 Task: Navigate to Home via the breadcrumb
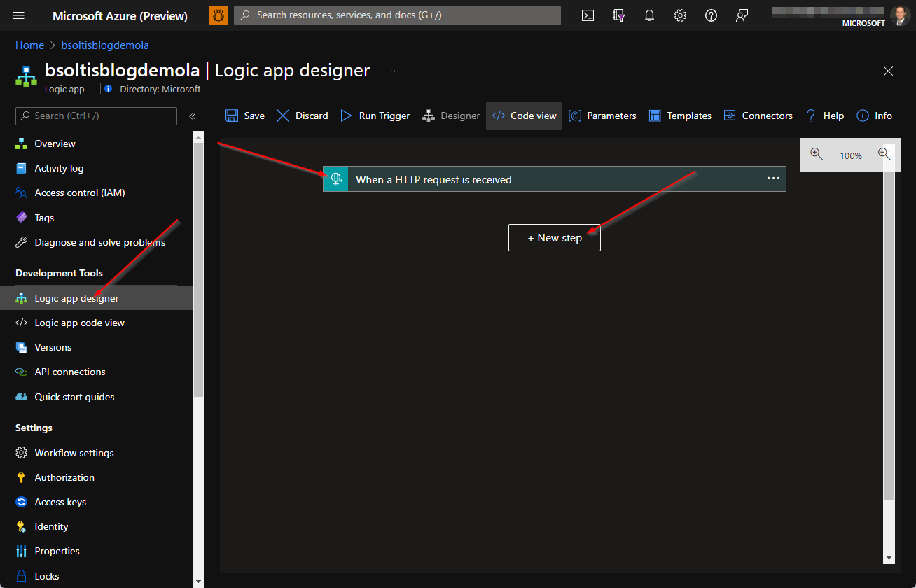tap(29, 45)
